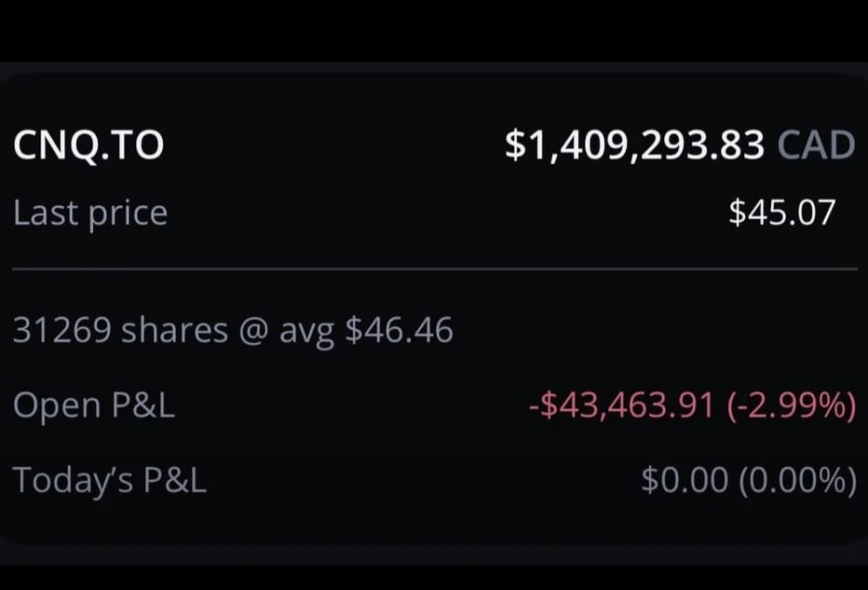This screenshot has width=868, height=590.
Task: Tap the CAD currency label
Action: coord(816,145)
